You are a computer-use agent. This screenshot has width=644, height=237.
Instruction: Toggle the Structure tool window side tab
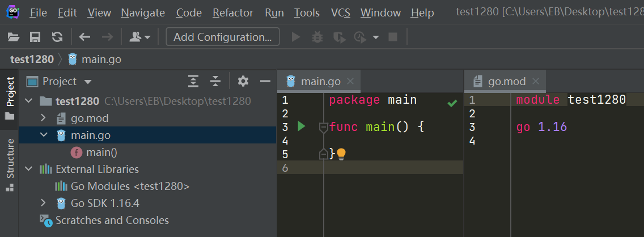(x=10, y=164)
